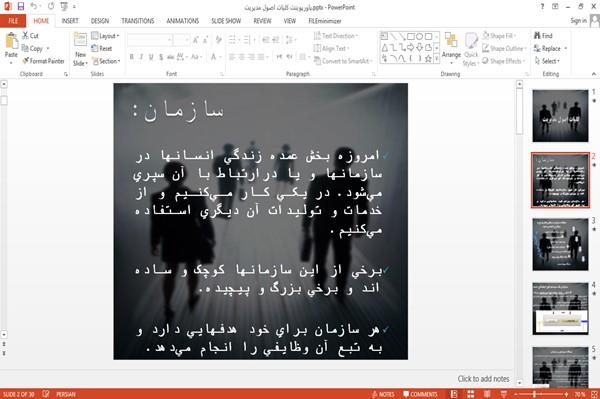Select the rectangle shape in shapes gallery
Viewport: 600px width, 399px height.
411,37
